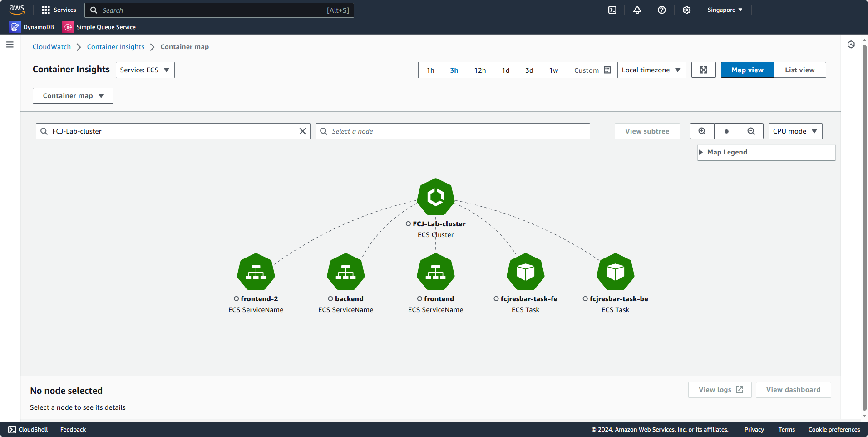Switch to Map view
This screenshot has height=437, width=868.
point(747,70)
